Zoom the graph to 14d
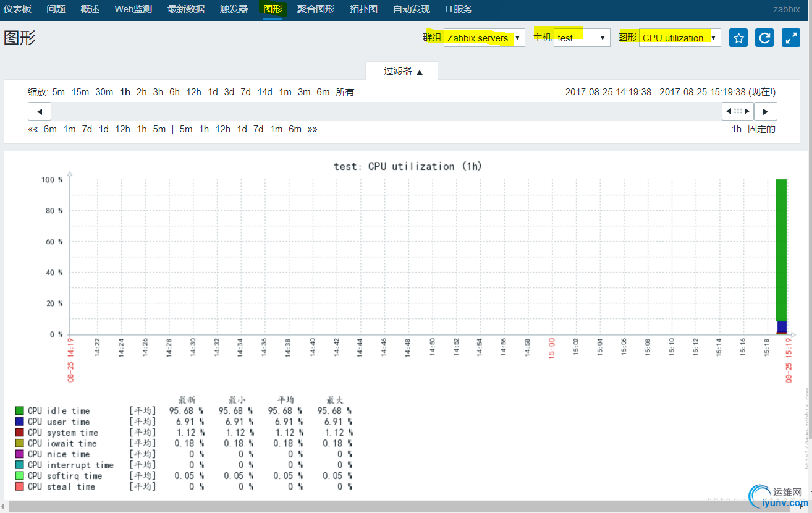Image resolution: width=812 pixels, height=513 pixels. [x=265, y=92]
